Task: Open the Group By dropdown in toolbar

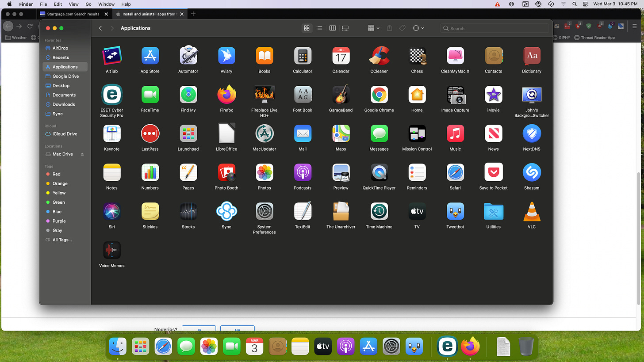Action: pos(373,28)
